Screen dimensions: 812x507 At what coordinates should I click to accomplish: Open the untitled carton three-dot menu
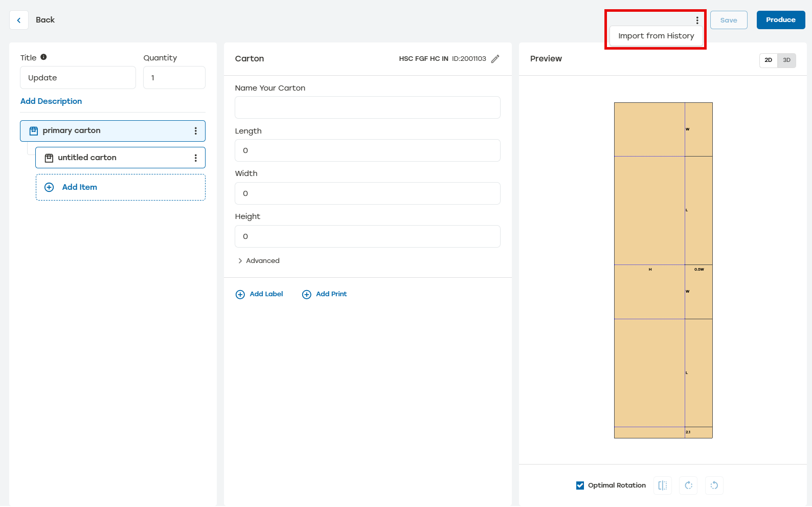click(x=195, y=158)
